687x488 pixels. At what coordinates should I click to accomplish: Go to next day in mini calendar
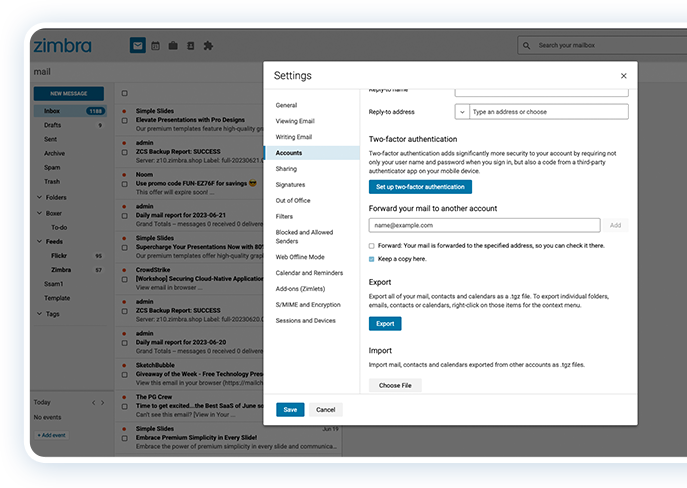(x=103, y=403)
